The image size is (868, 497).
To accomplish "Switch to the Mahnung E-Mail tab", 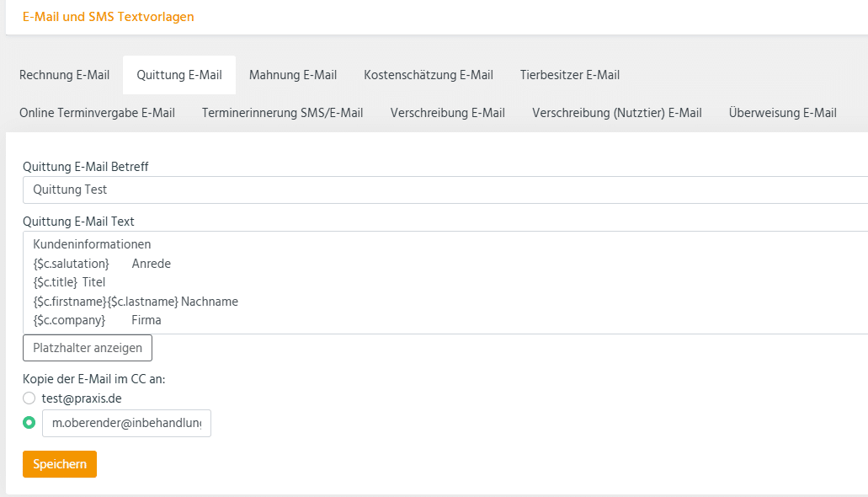I will click(x=293, y=75).
